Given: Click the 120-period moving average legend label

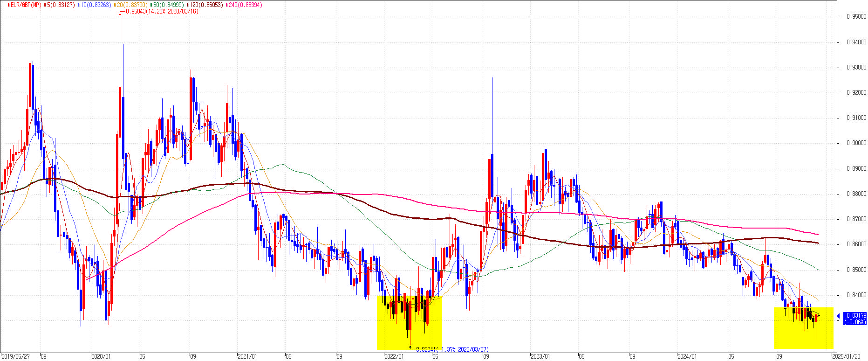Looking at the screenshot, I should pos(206,5).
